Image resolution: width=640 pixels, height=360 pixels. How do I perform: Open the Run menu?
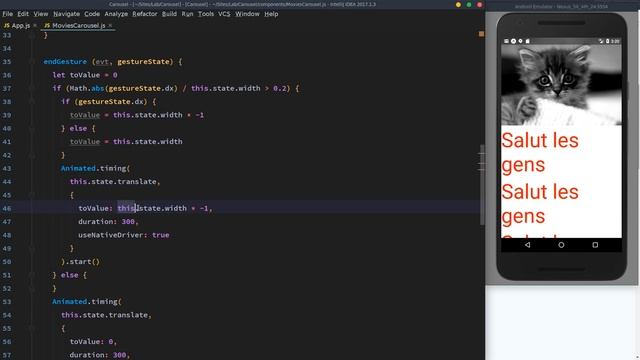tap(187, 14)
